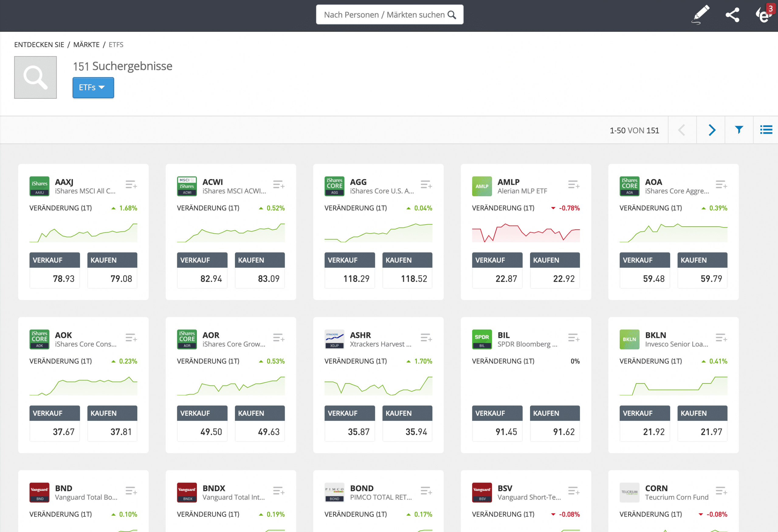Viewport: 778px width, 532px height.
Task: Add BND to watchlist icon
Action: click(x=131, y=491)
